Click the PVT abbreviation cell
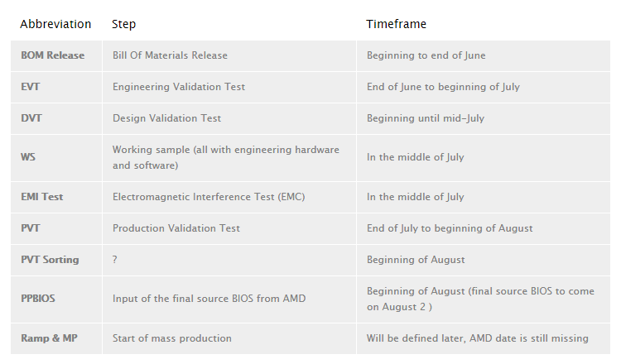Screen dimensions: 621x364 tap(56, 228)
